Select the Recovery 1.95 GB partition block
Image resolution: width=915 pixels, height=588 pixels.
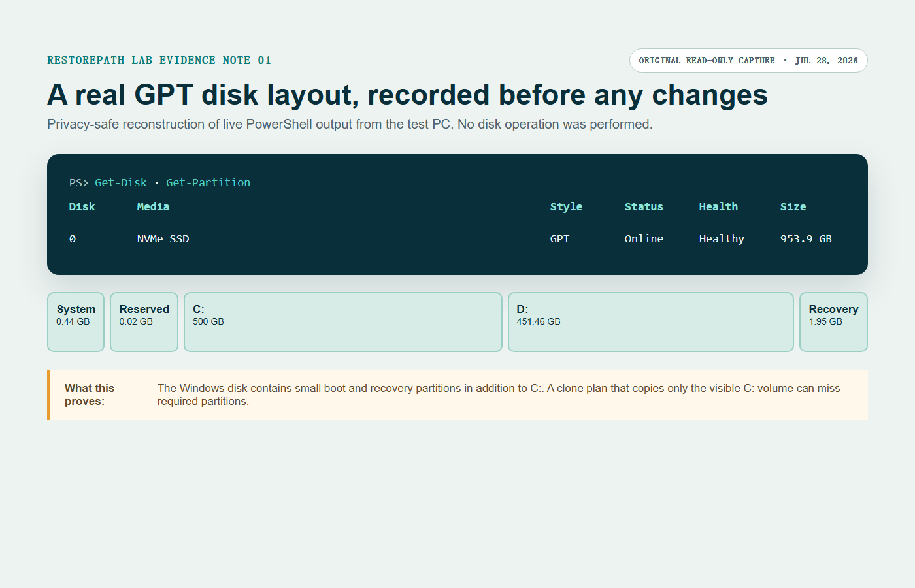click(x=833, y=322)
